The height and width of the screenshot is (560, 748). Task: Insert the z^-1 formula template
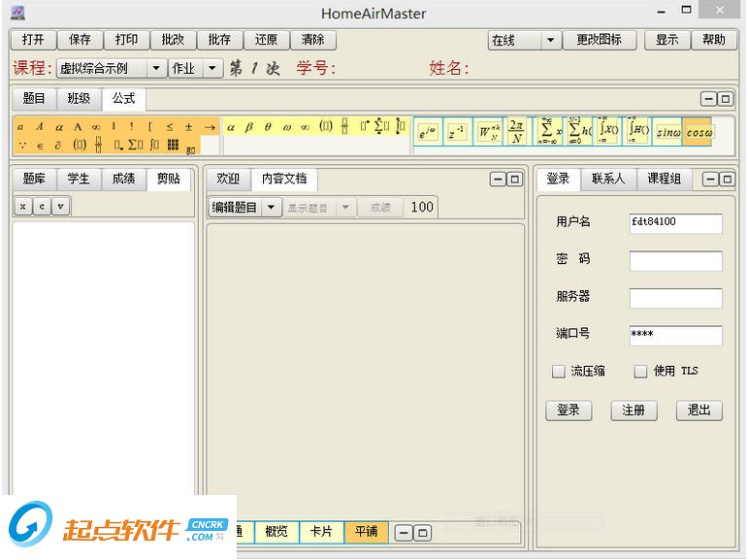[x=457, y=132]
